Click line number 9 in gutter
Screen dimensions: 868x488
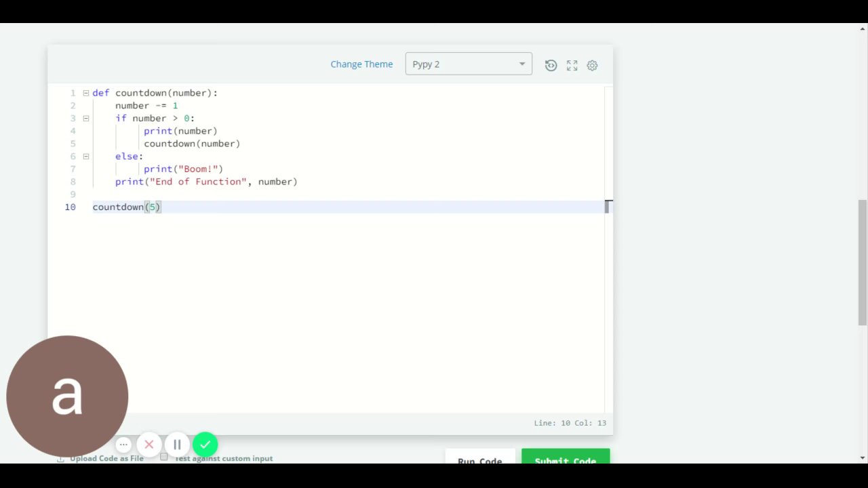pyautogui.click(x=73, y=195)
